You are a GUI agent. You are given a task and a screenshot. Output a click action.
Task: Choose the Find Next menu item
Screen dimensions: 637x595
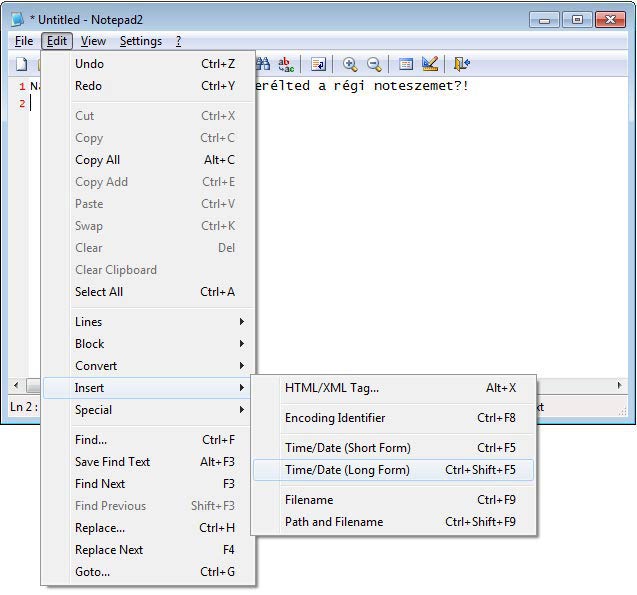coord(149,484)
